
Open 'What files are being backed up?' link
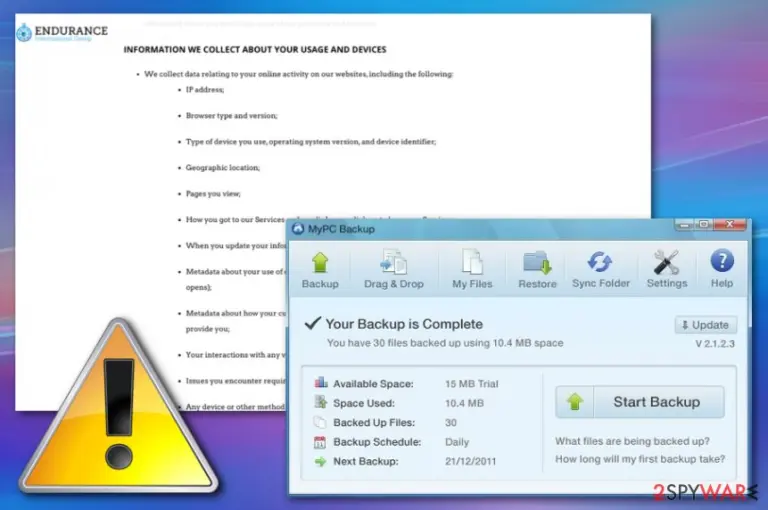[x=632, y=441]
